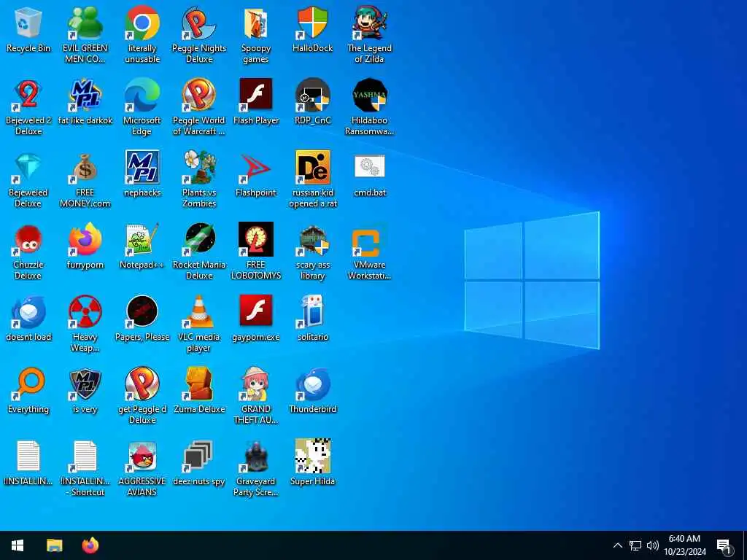Click the Firefox desktop icon labeled furryporn

[85, 239]
